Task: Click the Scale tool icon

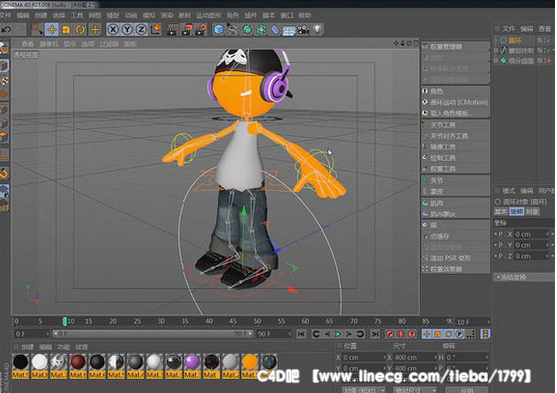Action: click(x=66, y=29)
